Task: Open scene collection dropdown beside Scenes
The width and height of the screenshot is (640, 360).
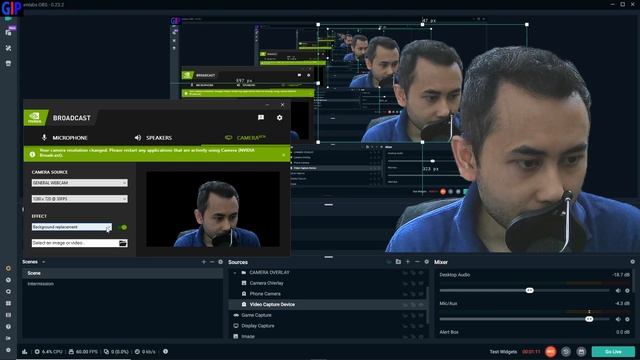Action: (x=44, y=262)
